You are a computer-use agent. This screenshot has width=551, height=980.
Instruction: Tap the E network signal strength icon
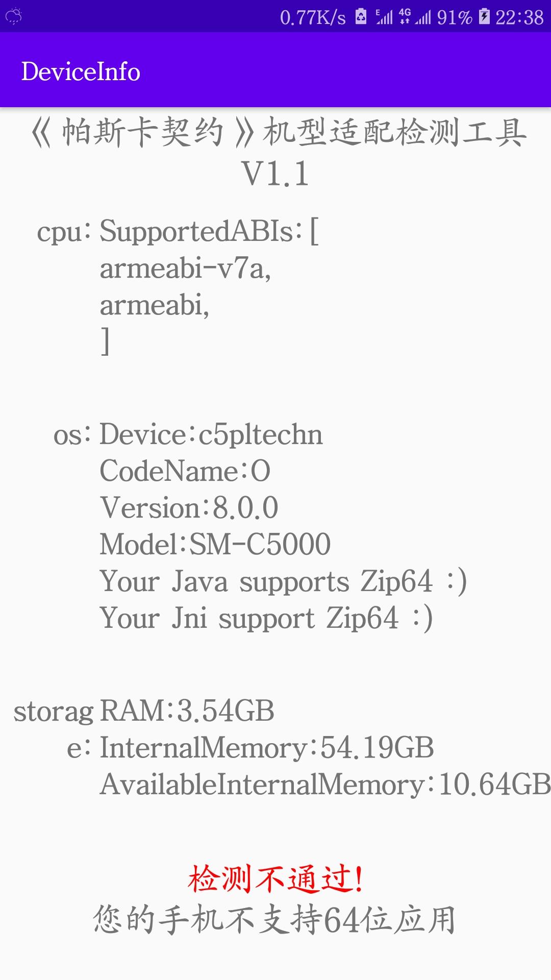pos(384,17)
